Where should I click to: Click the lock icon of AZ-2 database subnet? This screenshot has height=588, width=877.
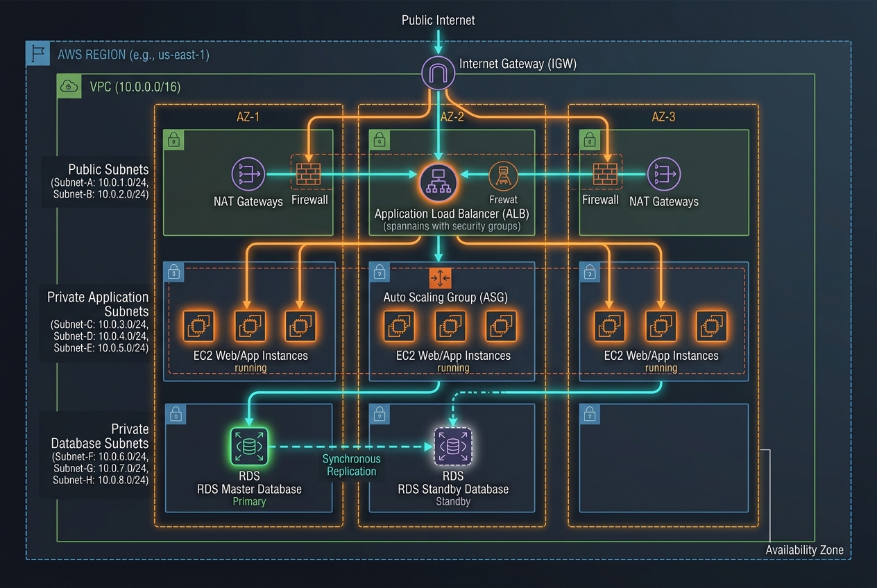(379, 415)
